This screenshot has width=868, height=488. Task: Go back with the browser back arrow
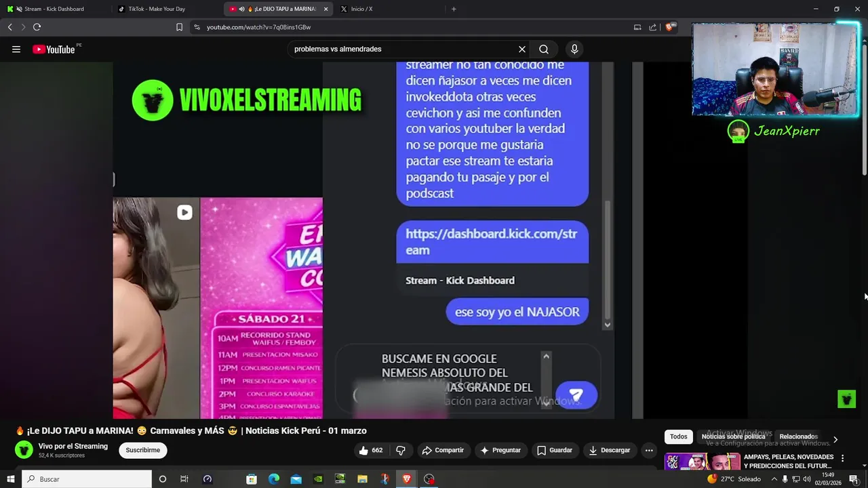click(x=9, y=27)
